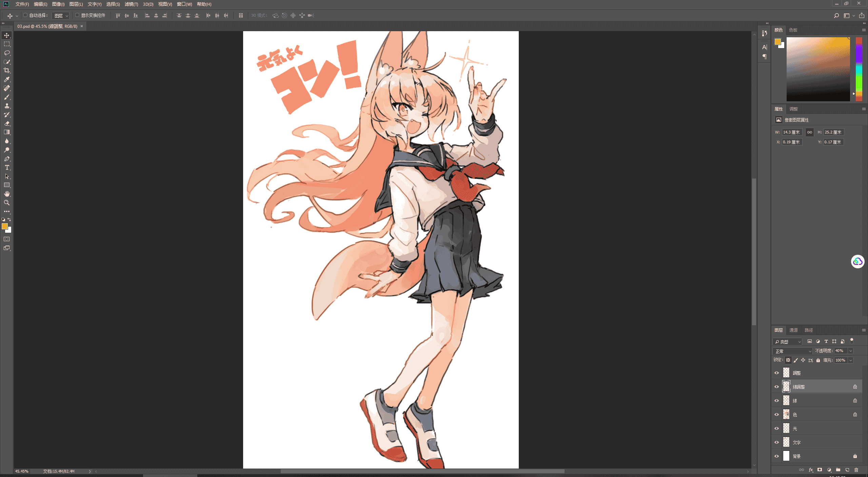
Task: Click the delete layer trash icon
Action: pos(856,470)
